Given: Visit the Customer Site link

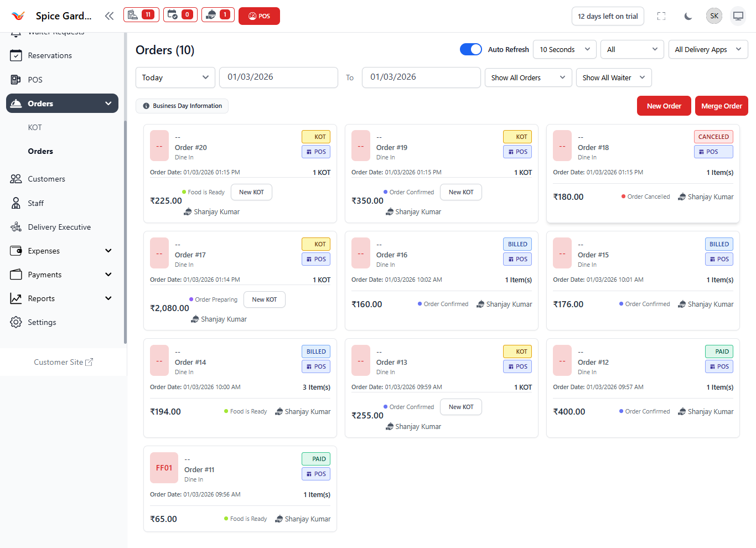Looking at the screenshot, I should click(x=63, y=361).
